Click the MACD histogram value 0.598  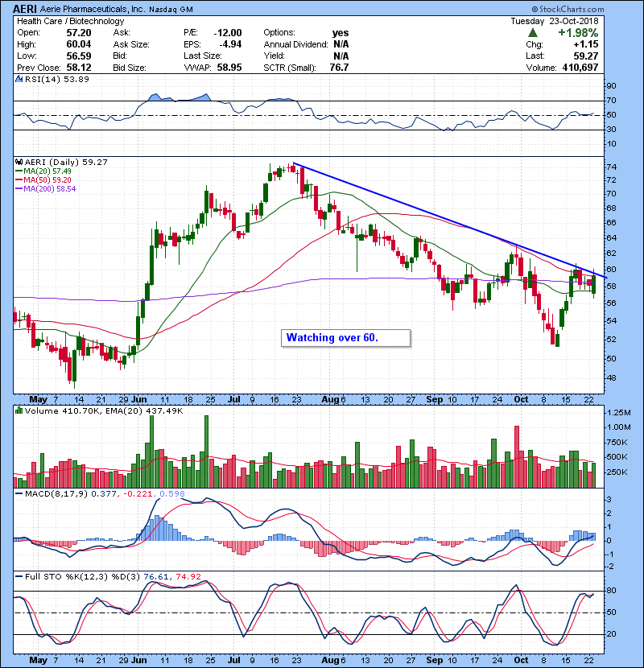pos(172,494)
